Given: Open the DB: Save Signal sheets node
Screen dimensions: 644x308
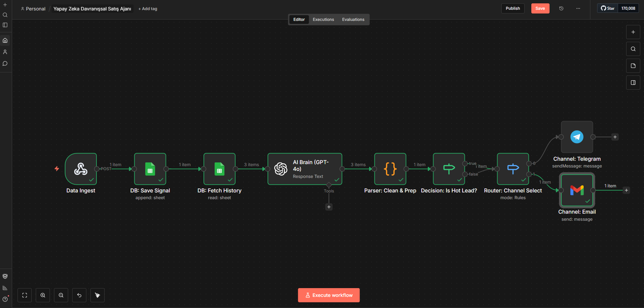Looking at the screenshot, I should point(150,169).
